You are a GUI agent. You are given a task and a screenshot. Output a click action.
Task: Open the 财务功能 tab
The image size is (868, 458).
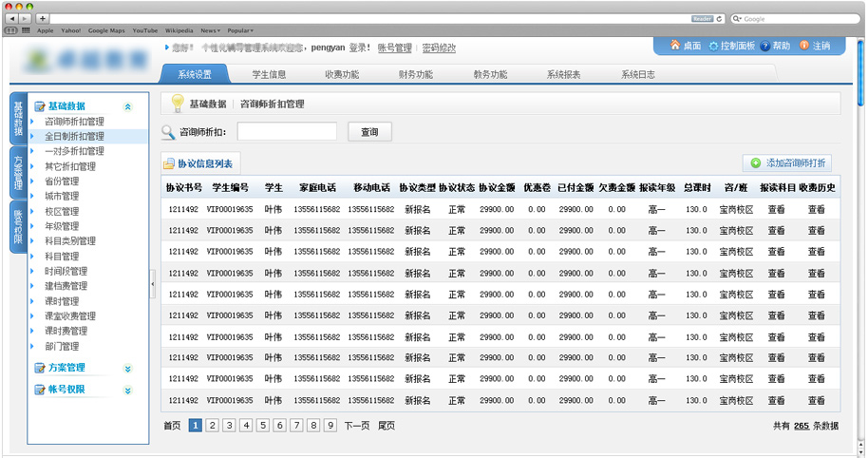pyautogui.click(x=415, y=74)
